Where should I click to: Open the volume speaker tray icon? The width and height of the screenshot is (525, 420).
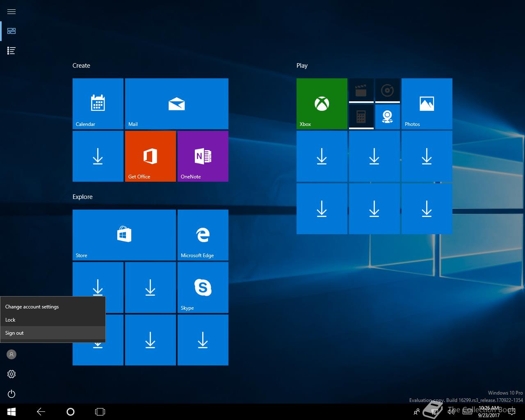(451, 412)
